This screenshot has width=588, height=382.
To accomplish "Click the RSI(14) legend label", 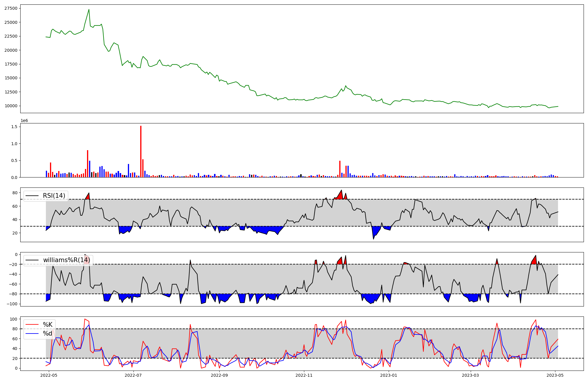I will click(x=54, y=196).
